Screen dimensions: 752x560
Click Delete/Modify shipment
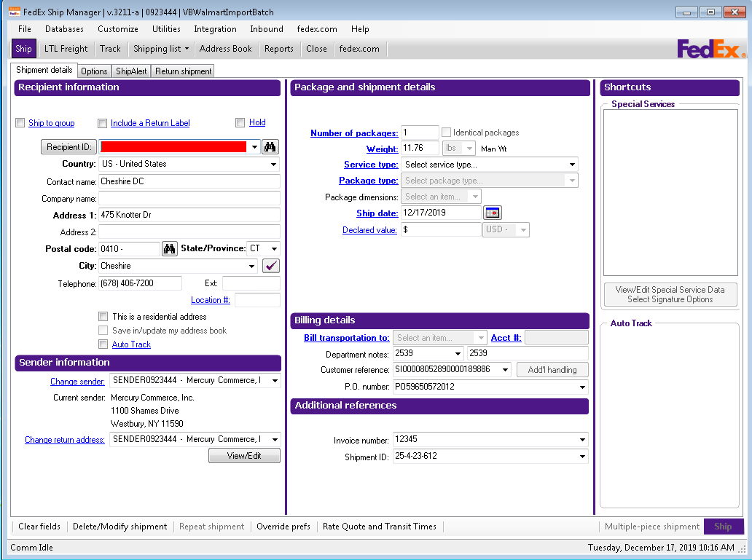120,527
